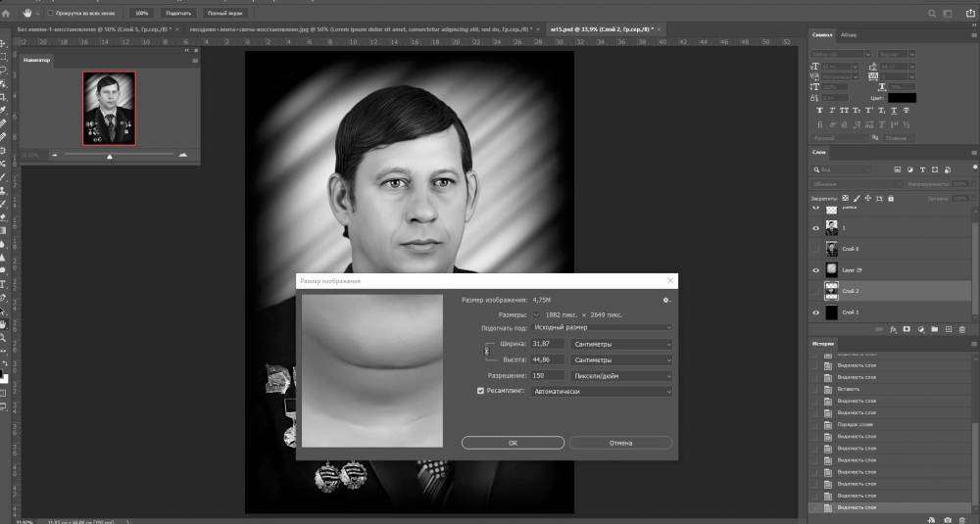Expand the Разрешение units dropdown
The width and height of the screenshot is (980, 524).
[x=622, y=375]
